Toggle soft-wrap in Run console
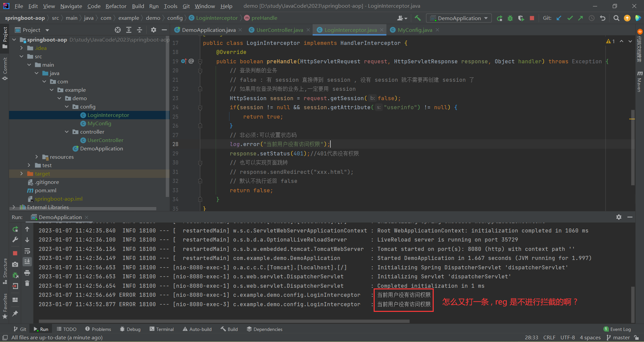 pos(27,251)
